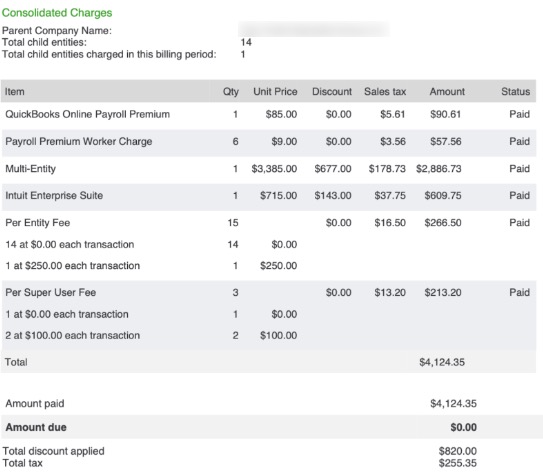
Task: Click the Per Entity Fee item
Action: (x=38, y=223)
